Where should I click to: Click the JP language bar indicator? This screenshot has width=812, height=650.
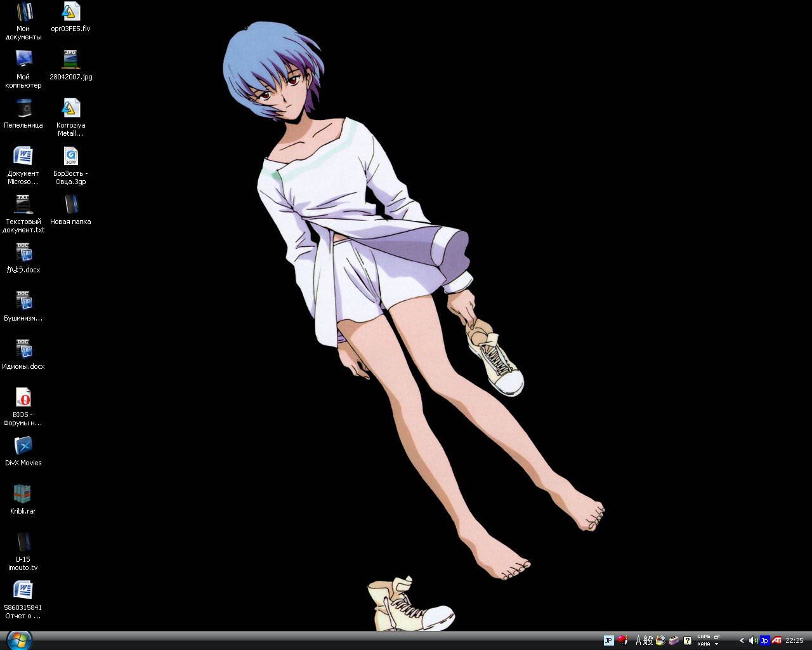tap(609, 640)
